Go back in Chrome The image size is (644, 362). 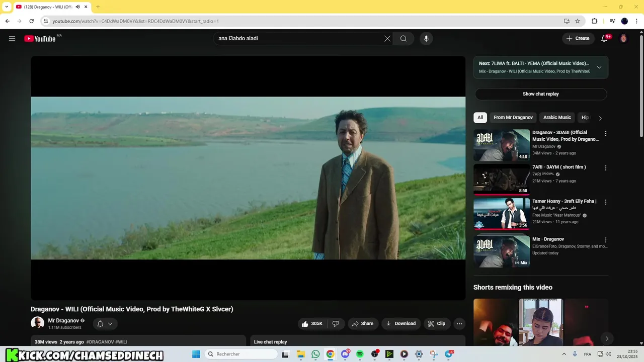coord(7,21)
